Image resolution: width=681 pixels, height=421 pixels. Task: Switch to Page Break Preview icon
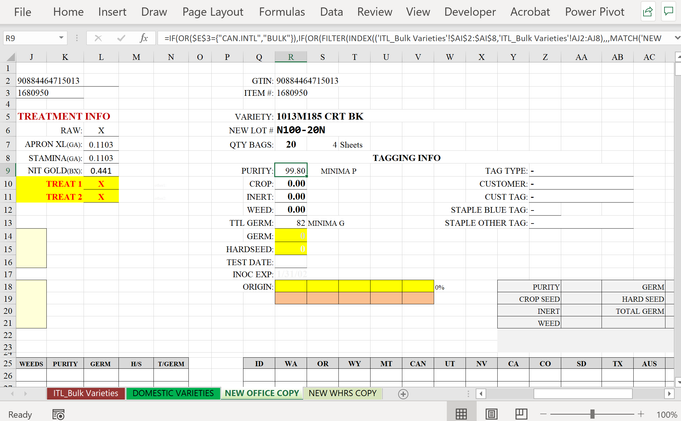coord(521,414)
